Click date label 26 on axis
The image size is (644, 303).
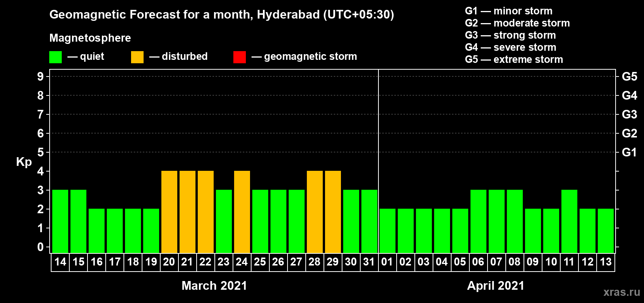tap(278, 262)
